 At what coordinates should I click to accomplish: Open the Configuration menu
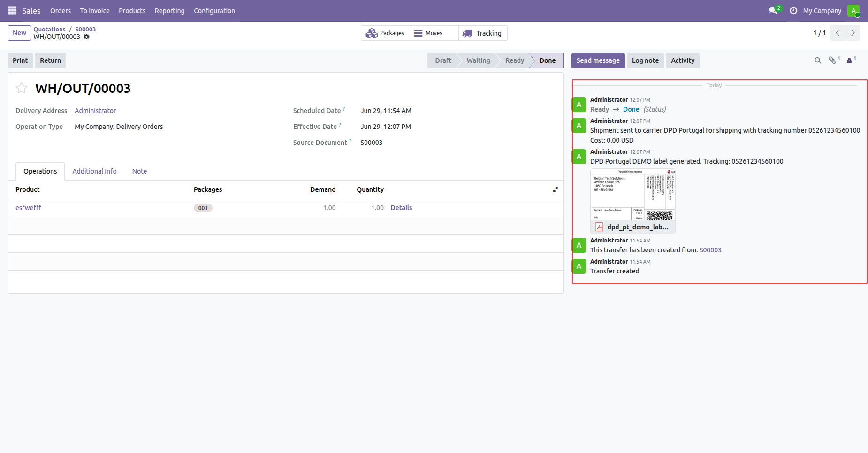pyautogui.click(x=214, y=11)
